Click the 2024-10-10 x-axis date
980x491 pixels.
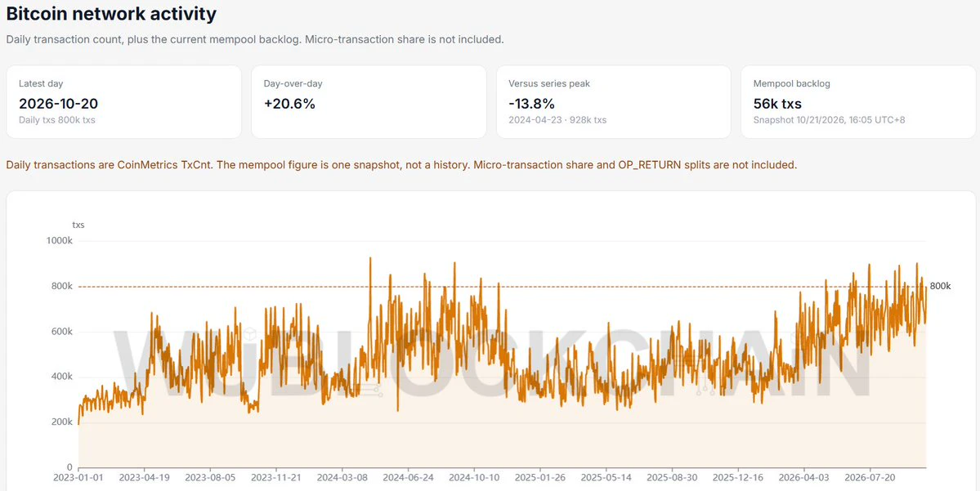474,478
